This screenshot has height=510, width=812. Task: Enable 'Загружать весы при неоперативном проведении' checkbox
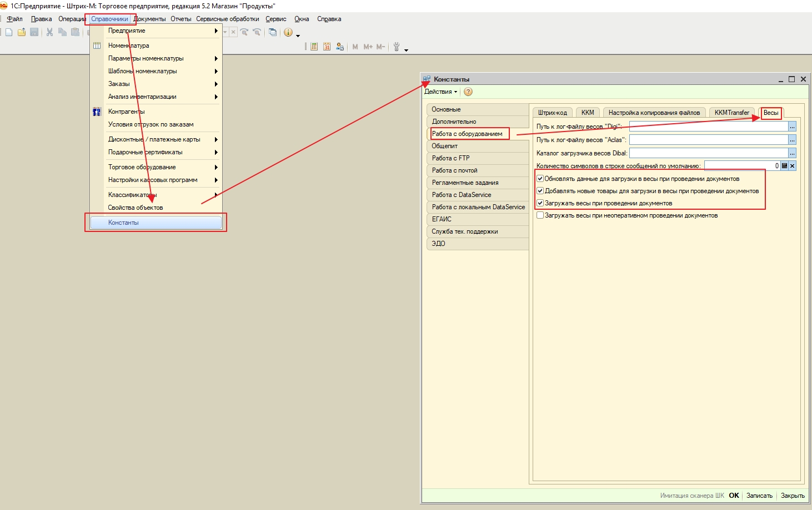pyautogui.click(x=540, y=215)
